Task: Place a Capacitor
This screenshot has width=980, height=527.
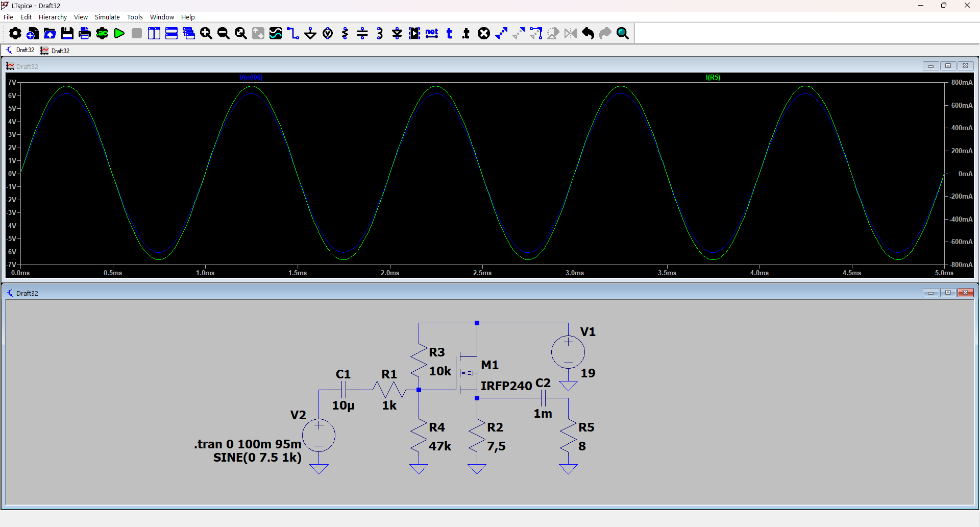Action: tap(362, 34)
